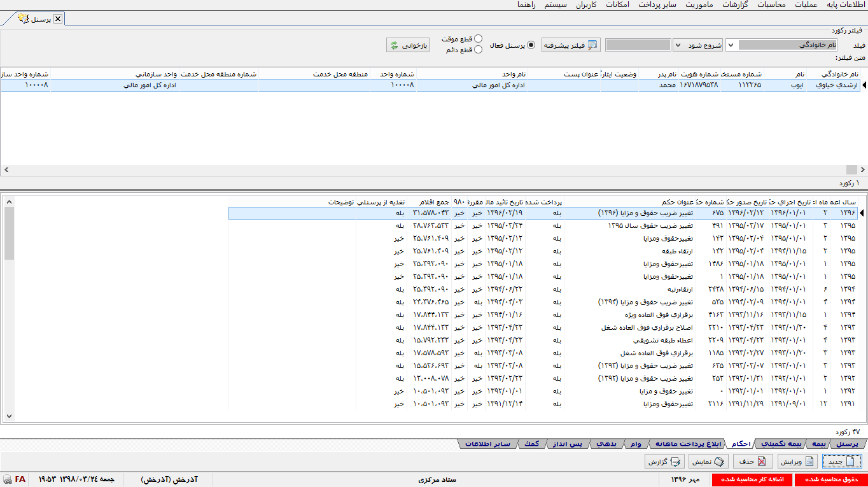This screenshot has width=868, height=487.
Task: Click the show button نمایش
Action: 708,462
